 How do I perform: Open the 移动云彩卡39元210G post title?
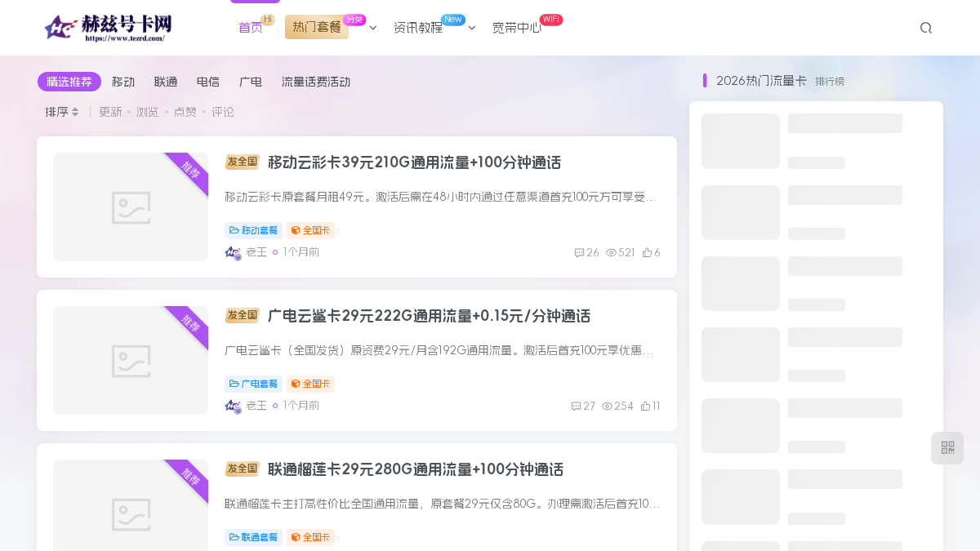coord(414,162)
